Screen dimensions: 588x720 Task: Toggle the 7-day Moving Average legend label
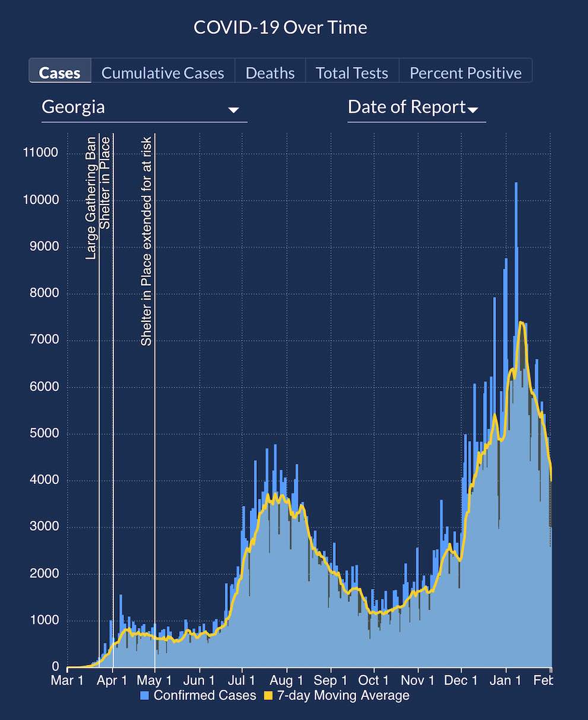click(x=343, y=695)
